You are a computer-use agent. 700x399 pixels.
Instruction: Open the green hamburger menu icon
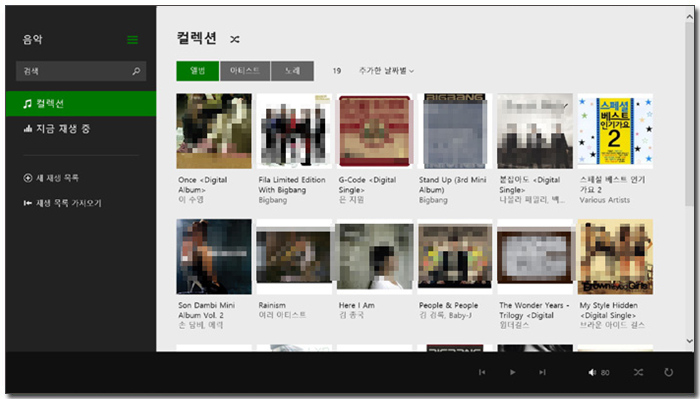coord(133,40)
